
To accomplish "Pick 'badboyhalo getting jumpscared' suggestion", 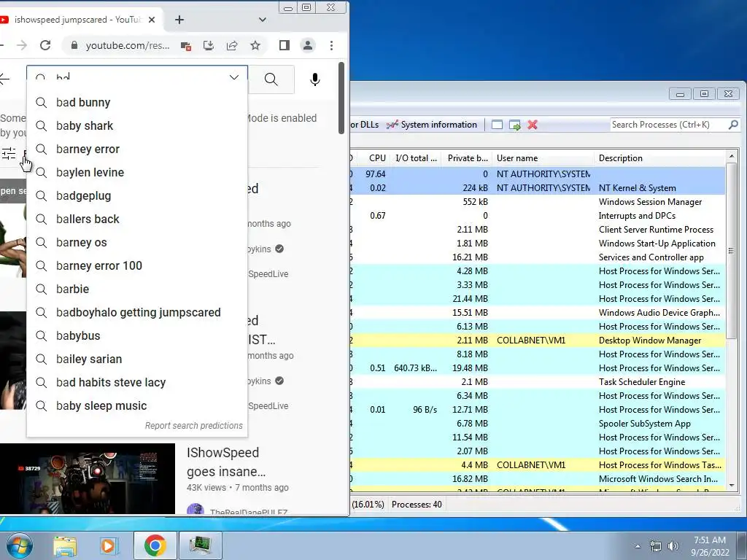I will coord(137,312).
